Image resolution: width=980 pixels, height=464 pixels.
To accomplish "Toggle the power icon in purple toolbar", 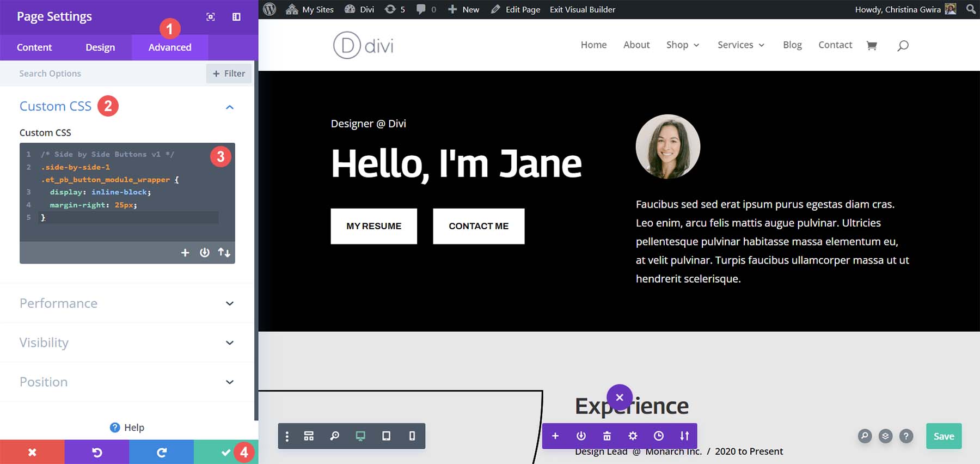I will 581,436.
